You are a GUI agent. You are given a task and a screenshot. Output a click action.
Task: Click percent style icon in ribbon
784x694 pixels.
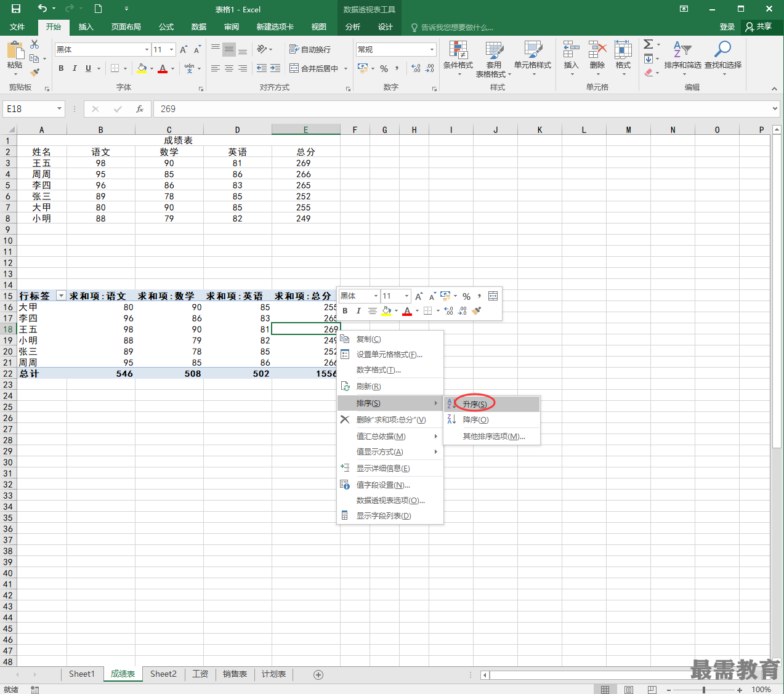(384, 68)
